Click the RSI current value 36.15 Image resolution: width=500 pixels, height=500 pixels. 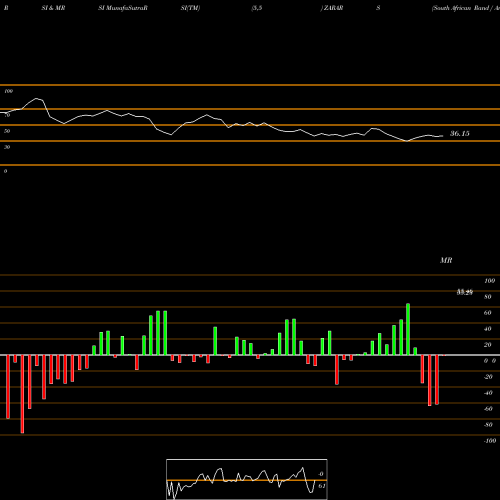coord(460,134)
